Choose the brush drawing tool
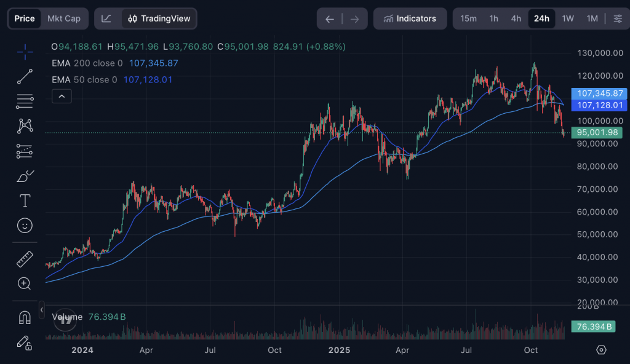Screen dimensions: 630x364 coord(25,176)
